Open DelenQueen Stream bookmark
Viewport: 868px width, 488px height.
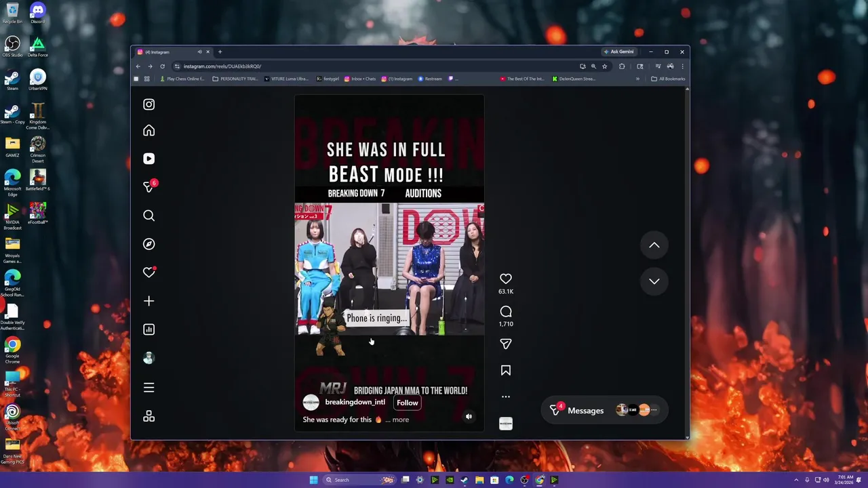(574, 79)
